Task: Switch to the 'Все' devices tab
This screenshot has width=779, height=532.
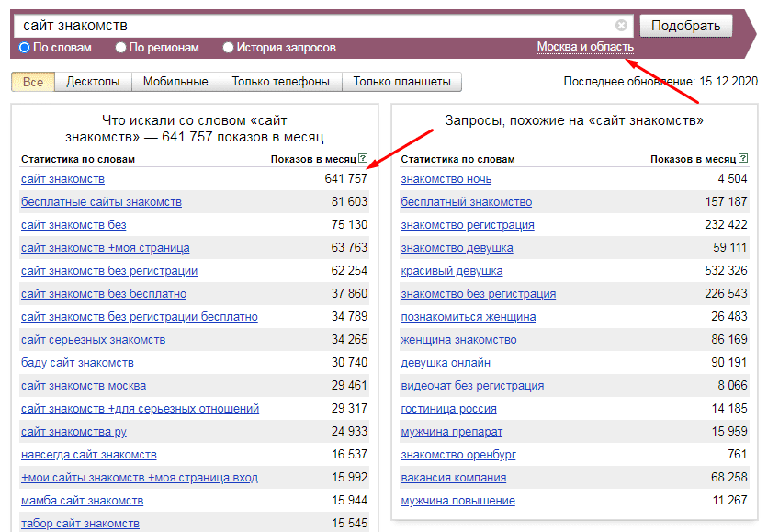Action: pos(33,82)
